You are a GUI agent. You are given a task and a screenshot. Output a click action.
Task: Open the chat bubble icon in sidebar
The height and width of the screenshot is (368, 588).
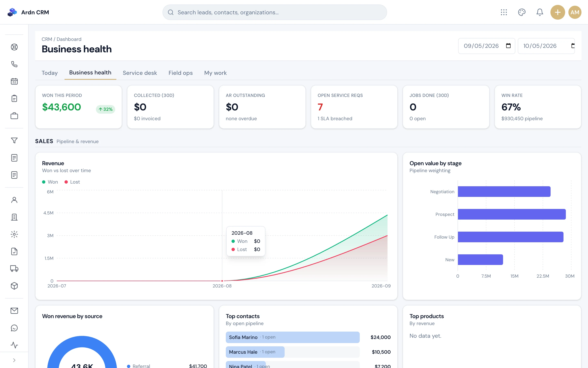click(14, 328)
